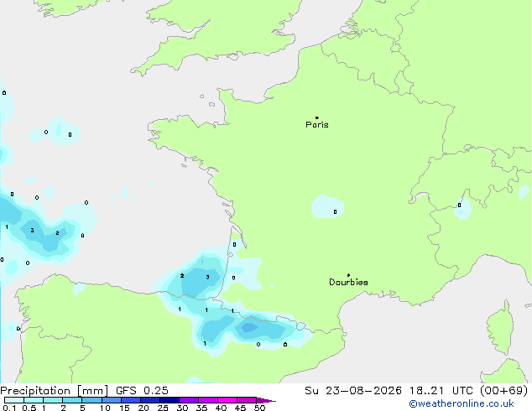The image size is (532, 411).
Task: Click the island of Corsica
Action: (502, 327)
